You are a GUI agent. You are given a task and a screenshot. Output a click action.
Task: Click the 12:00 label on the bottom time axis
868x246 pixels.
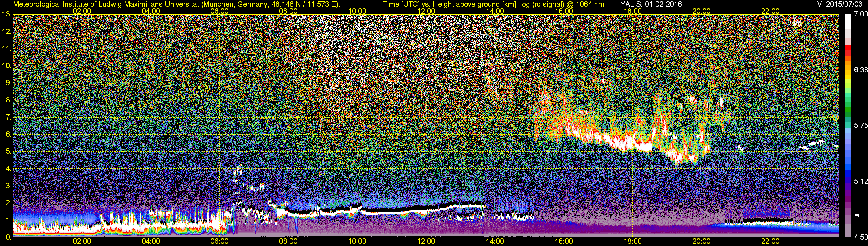426,241
